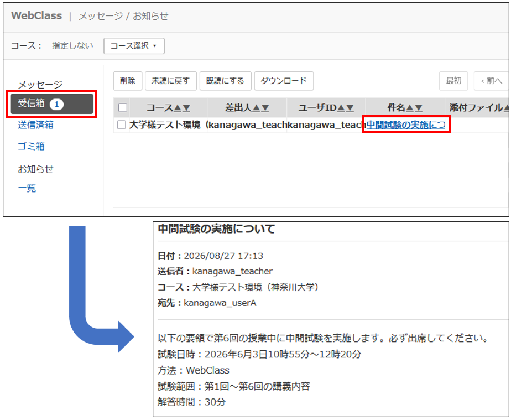Click the 未読に戻す button
The width and height of the screenshot is (511, 420).
pyautogui.click(x=170, y=81)
